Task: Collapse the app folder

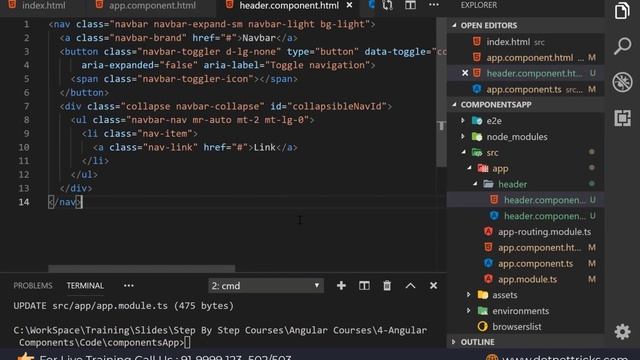Action: pos(500,169)
